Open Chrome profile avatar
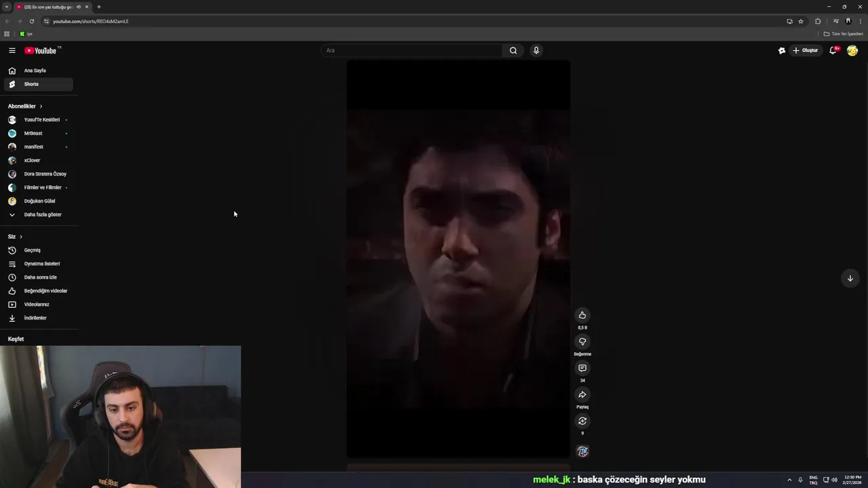Image resolution: width=868 pixels, height=488 pixels. (x=848, y=21)
